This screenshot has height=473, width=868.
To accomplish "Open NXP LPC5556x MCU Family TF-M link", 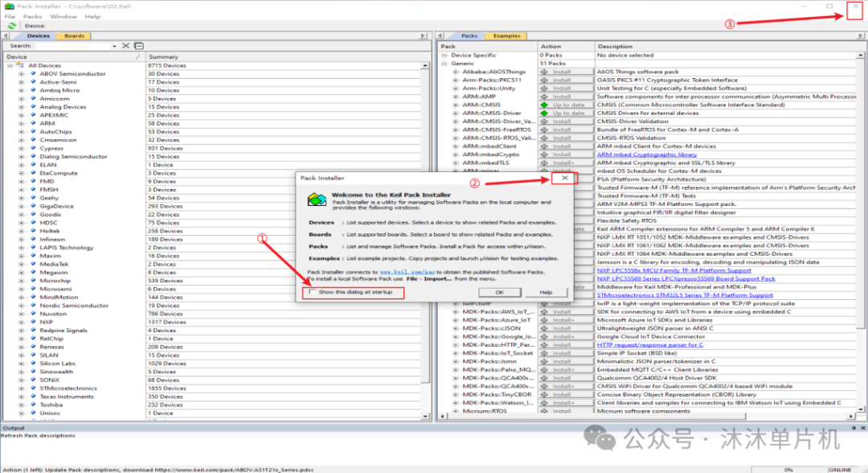I will (674, 270).
